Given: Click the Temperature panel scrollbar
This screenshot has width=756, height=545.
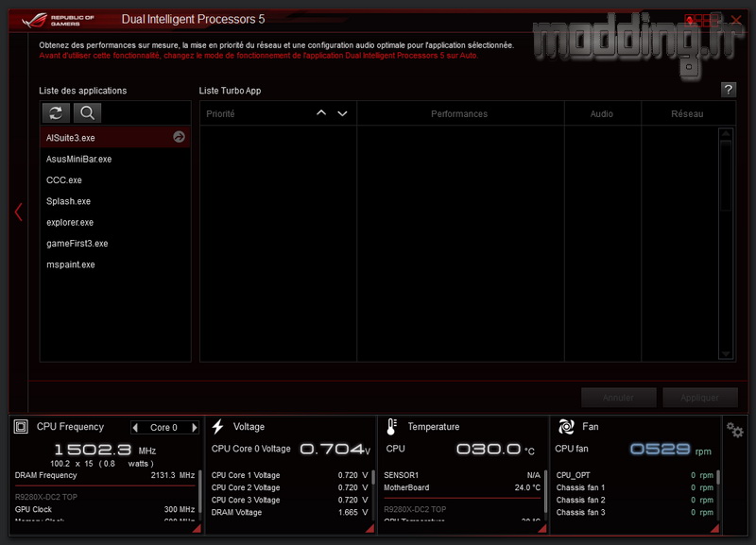Looking at the screenshot, I should click(x=546, y=491).
